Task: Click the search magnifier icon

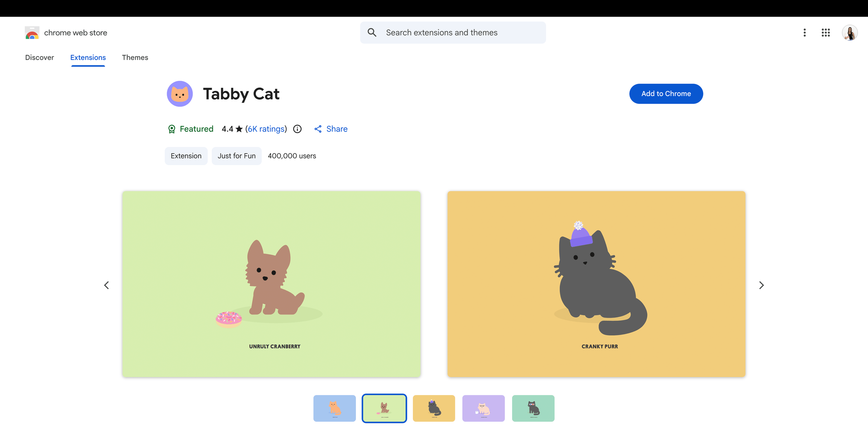Action: [x=372, y=33]
